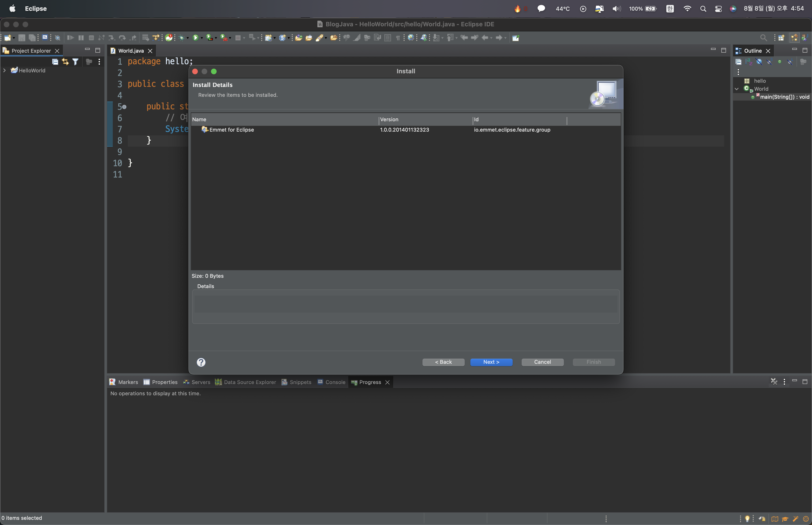Screen dimensions: 812x525
Task: Open the Run button dropdown arrow
Action: [x=202, y=38]
